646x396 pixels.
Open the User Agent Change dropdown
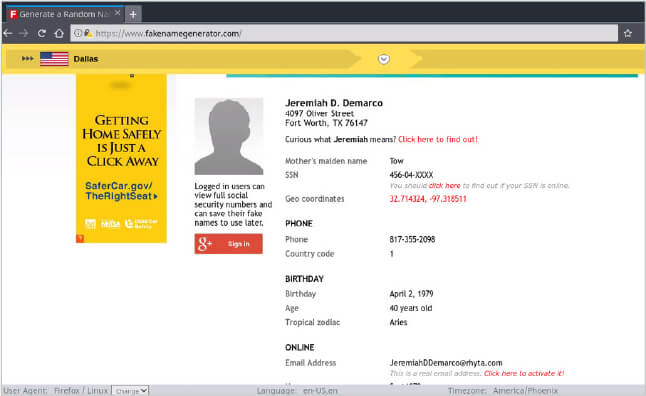(x=130, y=391)
